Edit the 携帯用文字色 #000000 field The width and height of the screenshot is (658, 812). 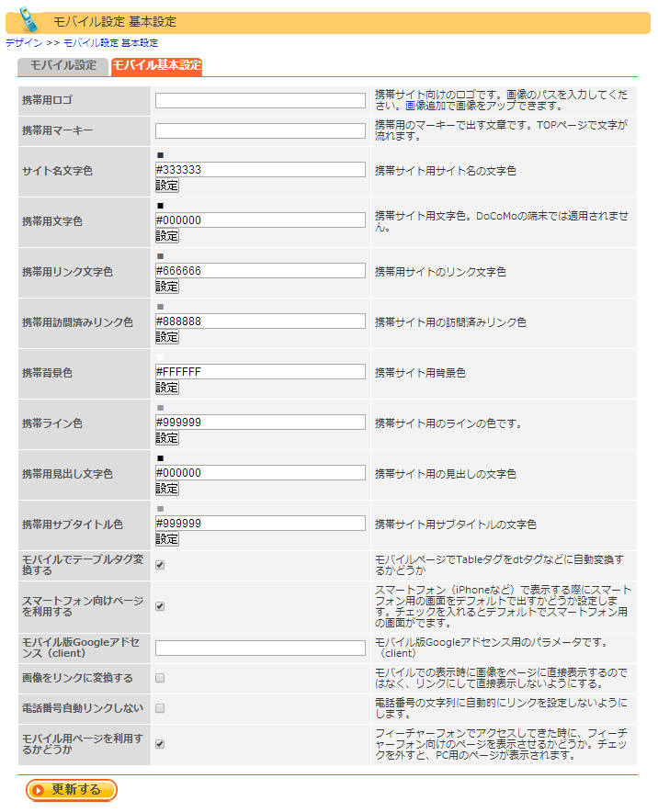point(260,220)
